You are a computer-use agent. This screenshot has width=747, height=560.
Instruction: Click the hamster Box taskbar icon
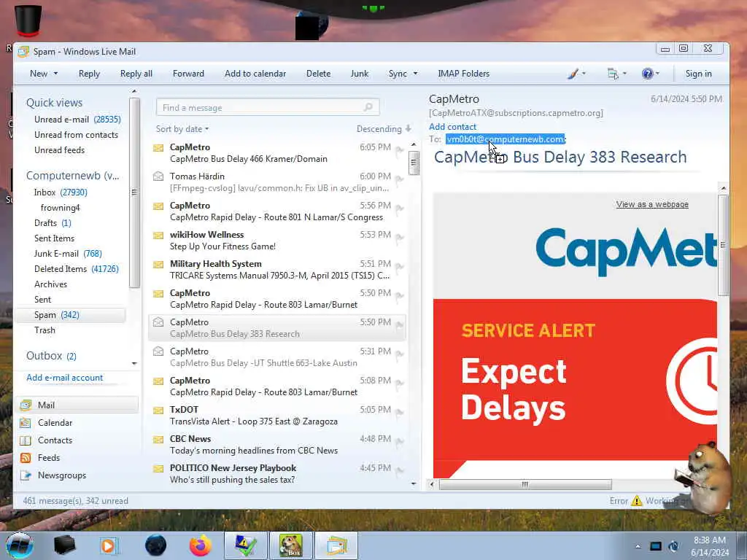coord(291,545)
